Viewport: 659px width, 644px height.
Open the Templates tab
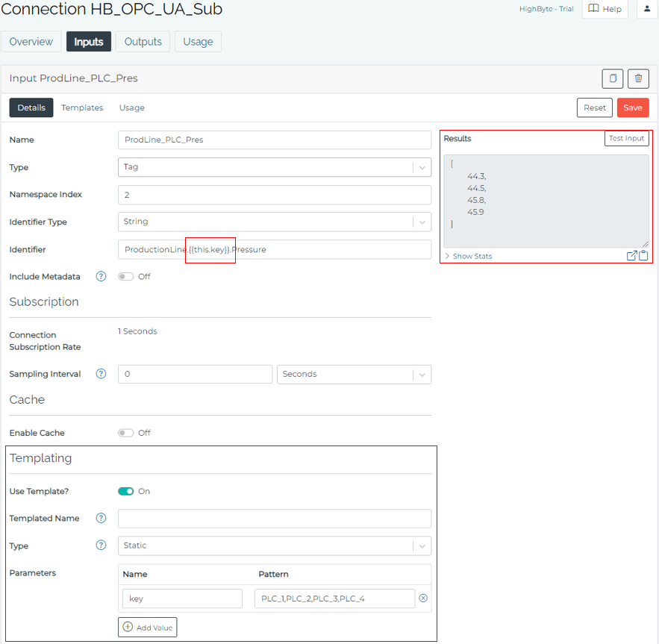pos(82,107)
